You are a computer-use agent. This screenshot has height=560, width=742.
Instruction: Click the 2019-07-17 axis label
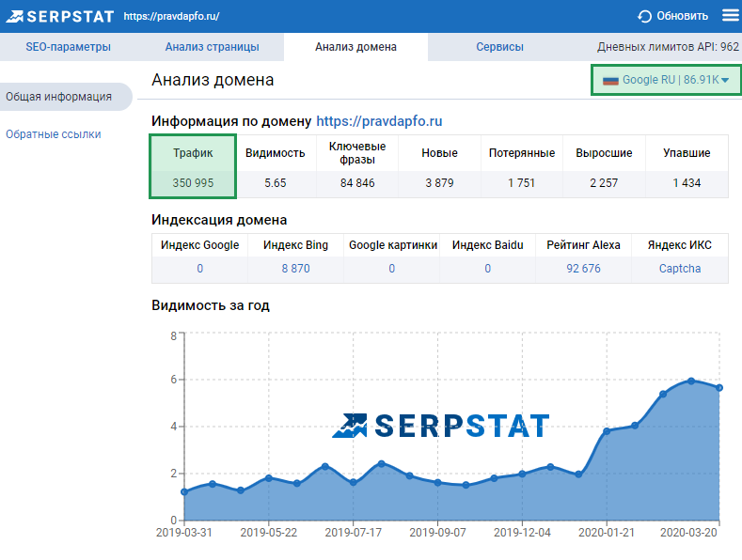(x=353, y=533)
